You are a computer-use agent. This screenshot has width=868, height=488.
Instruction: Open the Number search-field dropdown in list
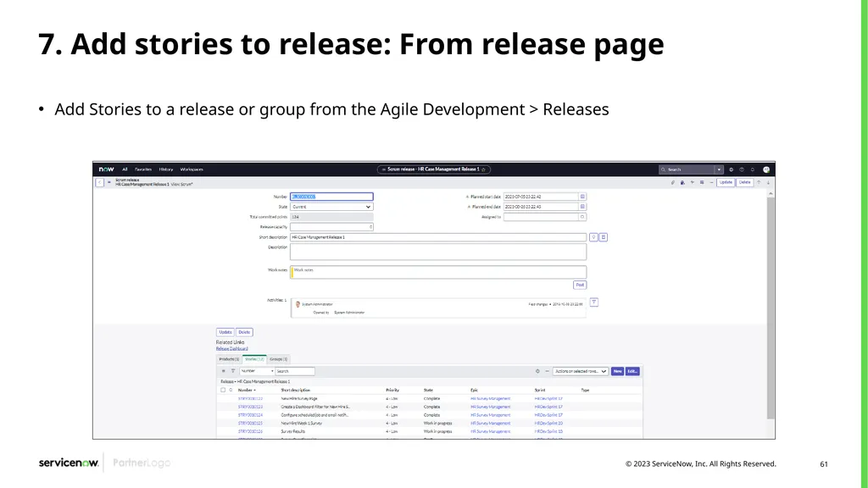pyautogui.click(x=257, y=371)
